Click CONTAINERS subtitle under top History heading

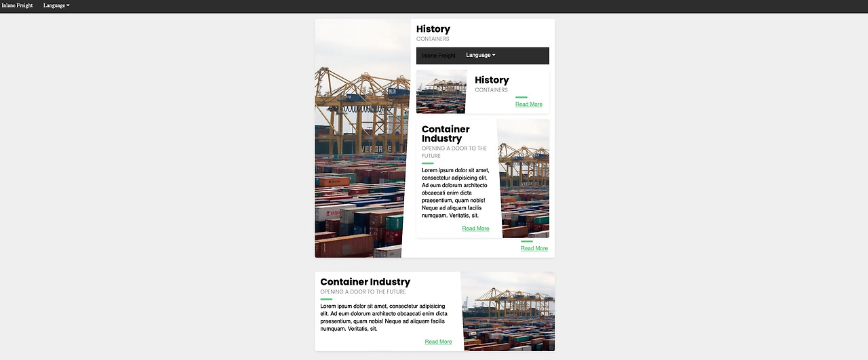(x=433, y=39)
